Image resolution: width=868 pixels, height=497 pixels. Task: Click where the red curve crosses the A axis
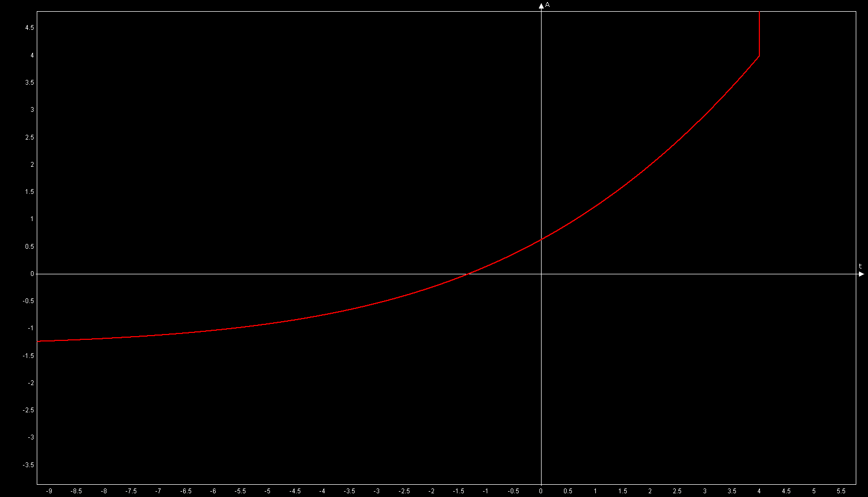pyautogui.click(x=541, y=239)
